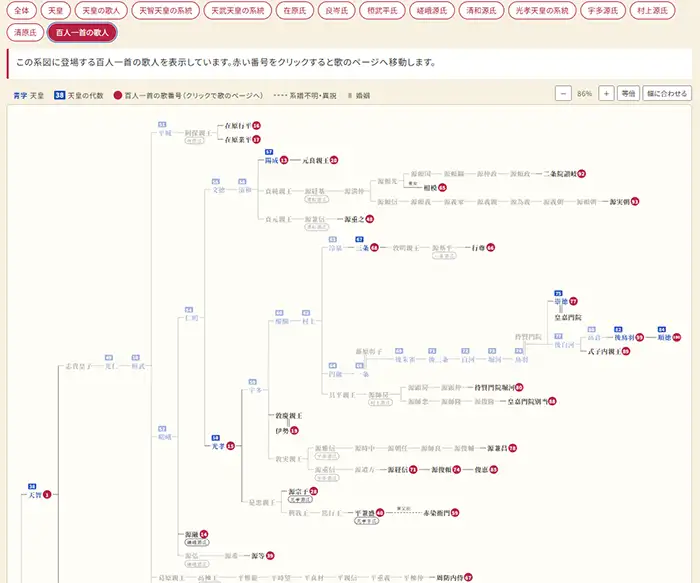The image size is (700, 583).
Task: Click the 天皇の代数 legend label
Action: pos(85,96)
